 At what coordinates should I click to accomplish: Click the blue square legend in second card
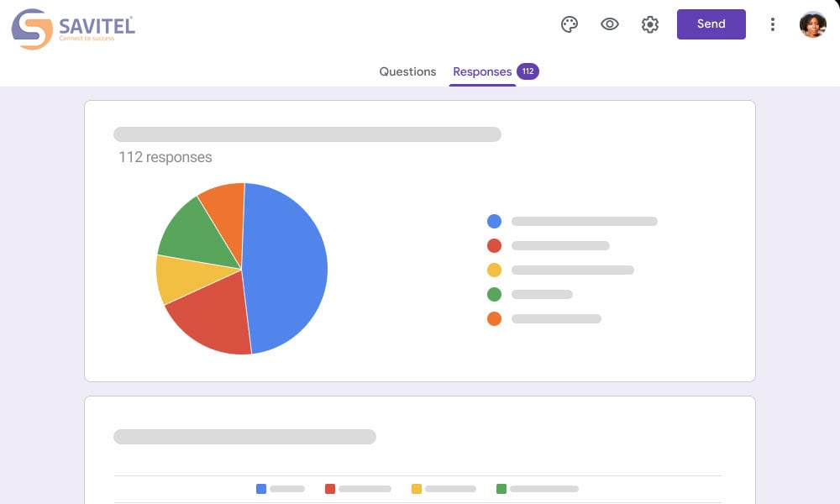click(261, 488)
